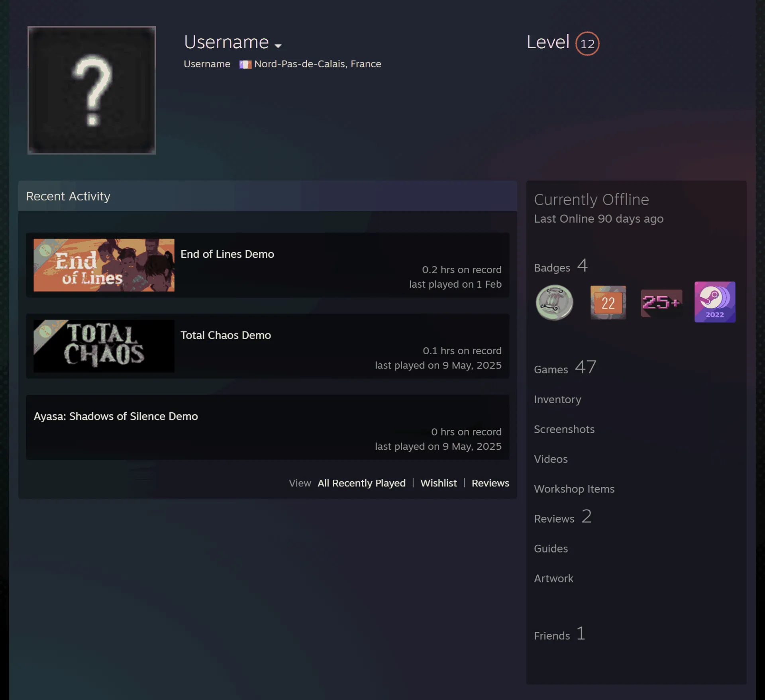The image size is (765, 700).
Task: Click "Currently Offline" status text
Action: click(x=591, y=200)
